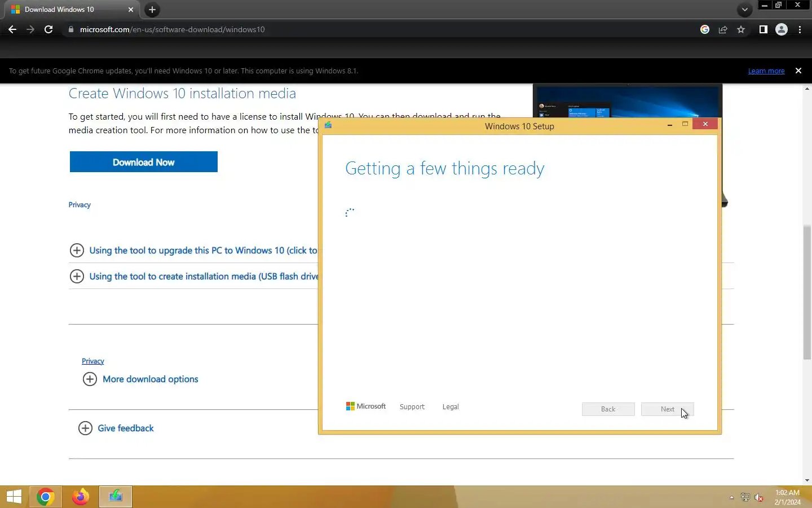The image size is (812, 508).
Task: Open Chrome profile avatar
Action: pos(782,29)
